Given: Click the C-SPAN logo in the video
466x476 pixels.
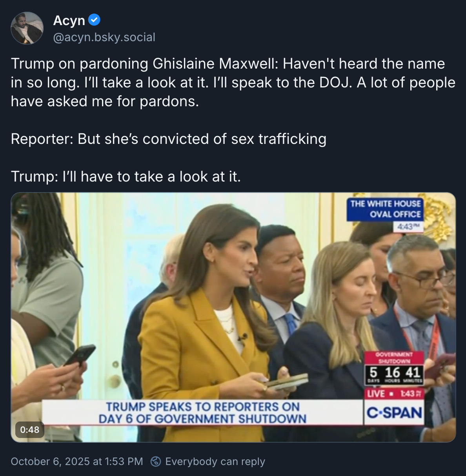Looking at the screenshot, I should coord(394,412).
